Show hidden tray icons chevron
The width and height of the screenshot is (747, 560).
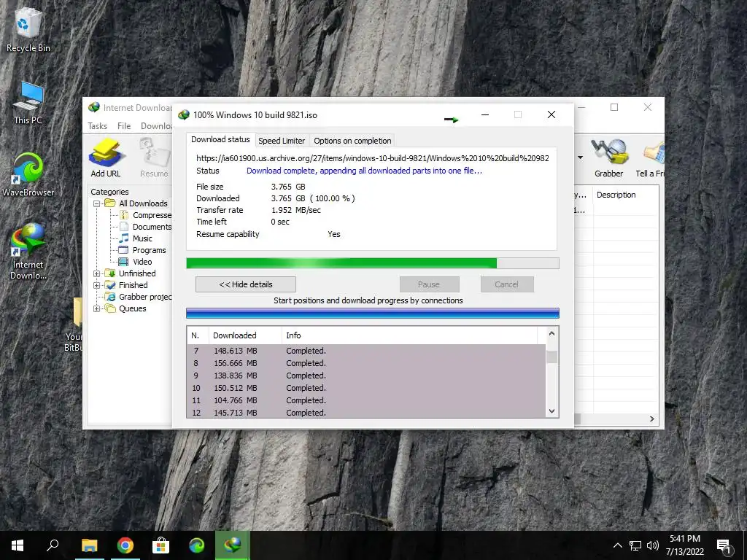[x=617, y=545]
